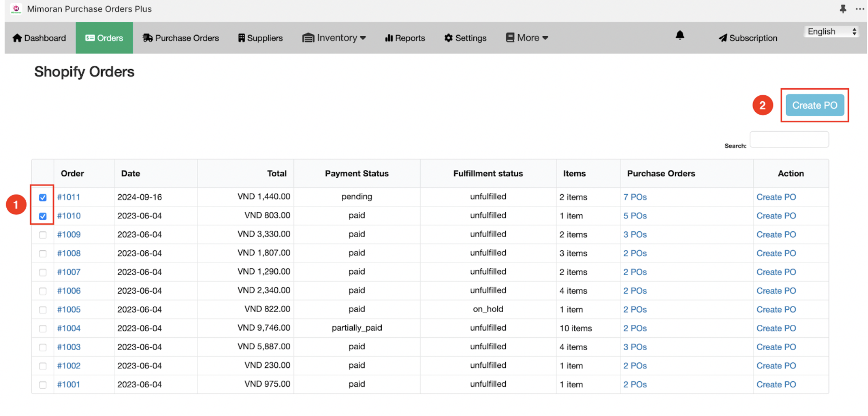Click the Mimoran app logo icon
Viewport: 868px width, 416px height.
(x=16, y=9)
